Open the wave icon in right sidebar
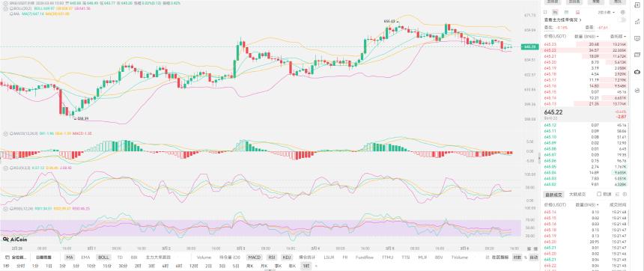 (x=637, y=90)
